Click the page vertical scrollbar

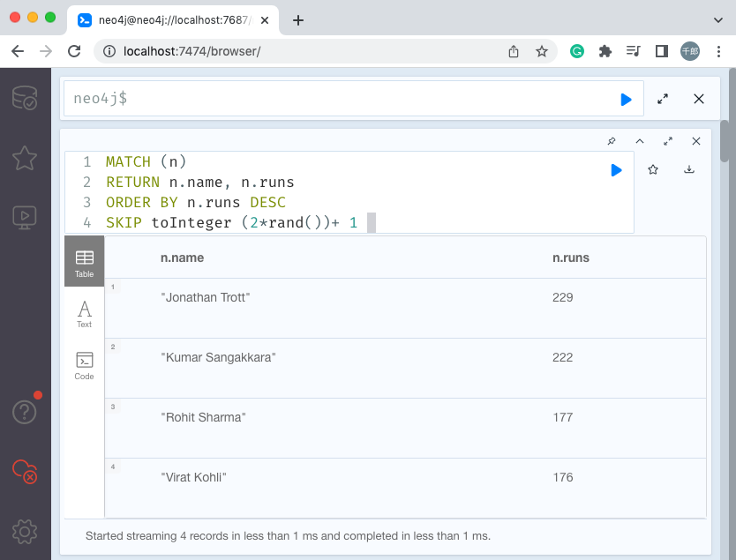[x=725, y=141]
